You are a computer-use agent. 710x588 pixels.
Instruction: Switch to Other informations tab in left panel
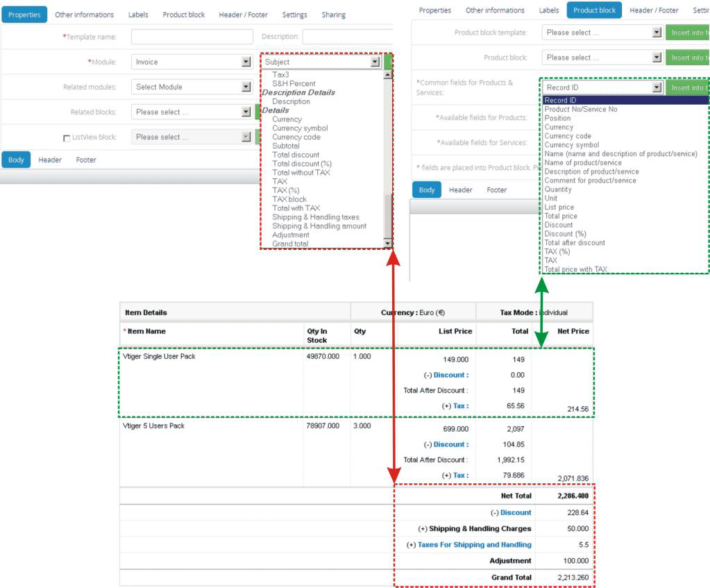[x=84, y=15]
